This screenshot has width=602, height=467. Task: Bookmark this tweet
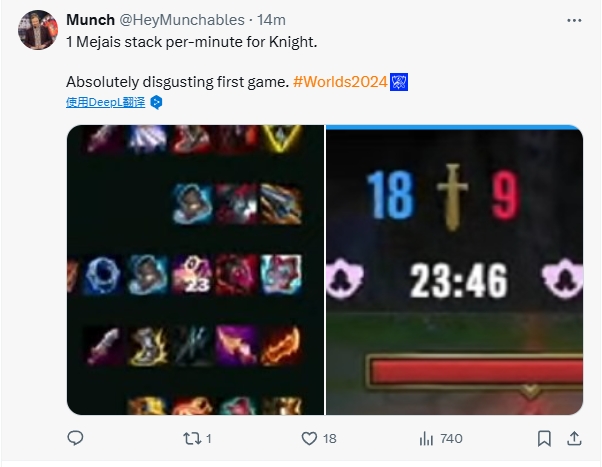tap(544, 439)
